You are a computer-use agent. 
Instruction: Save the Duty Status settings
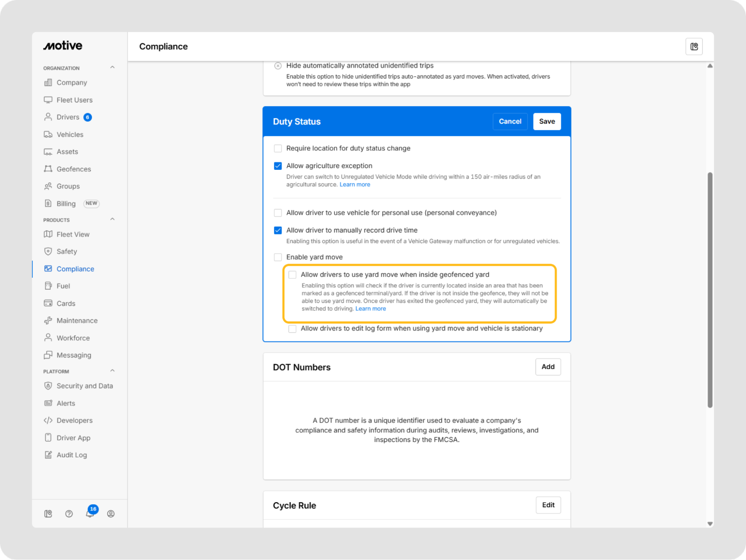pos(547,121)
